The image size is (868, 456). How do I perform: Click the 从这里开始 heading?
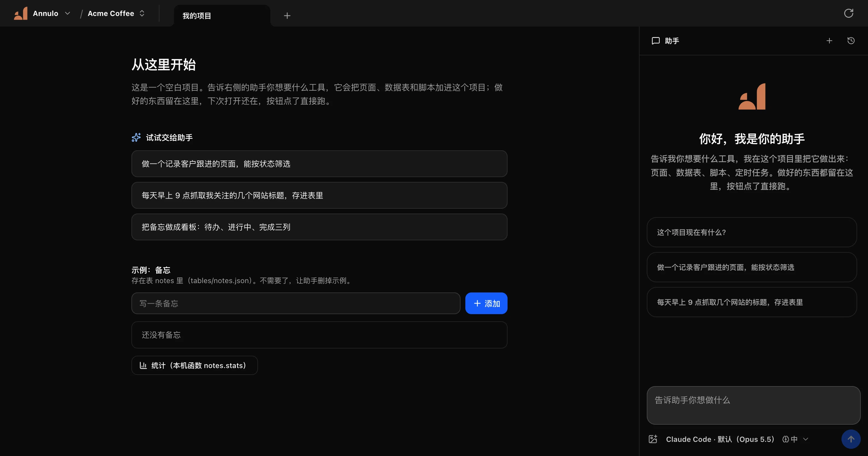(163, 65)
